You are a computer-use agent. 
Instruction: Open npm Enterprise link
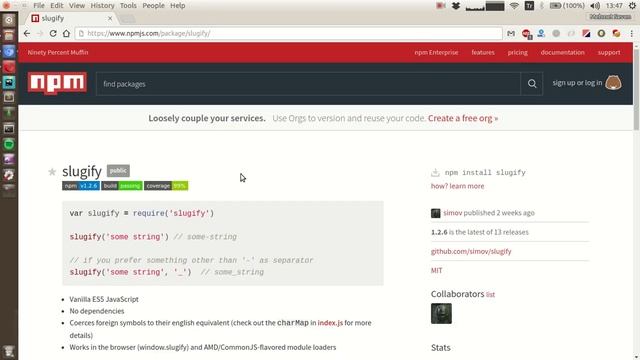[x=436, y=52]
